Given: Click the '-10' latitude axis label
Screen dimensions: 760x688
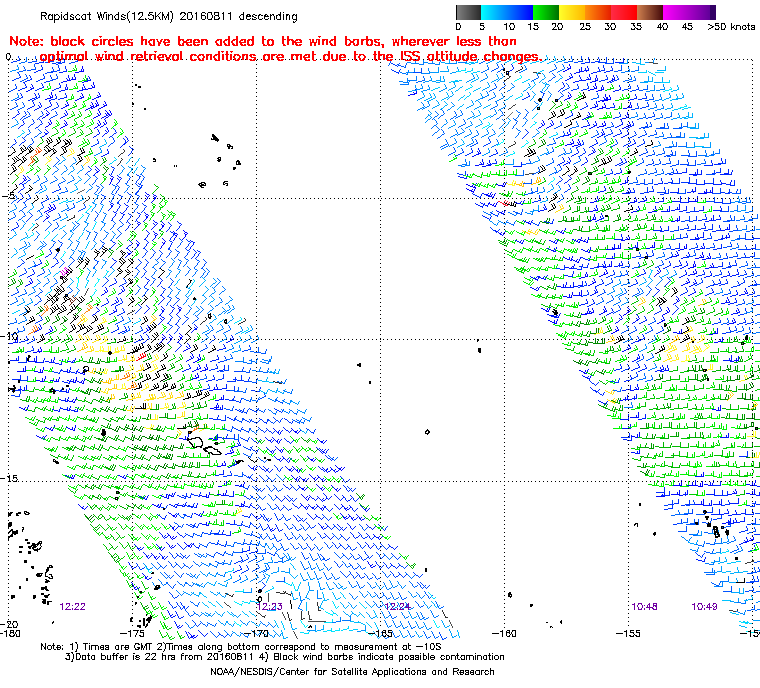Looking at the screenshot, I should pos(9,336).
